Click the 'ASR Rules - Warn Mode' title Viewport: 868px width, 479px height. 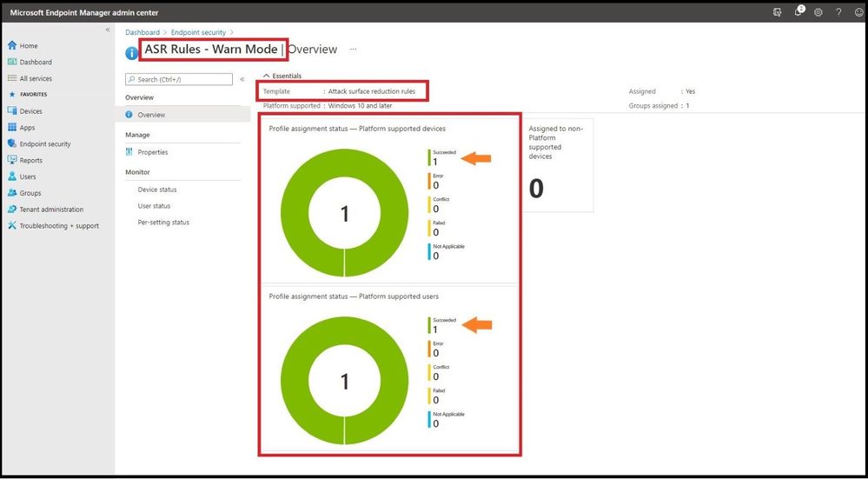click(x=211, y=50)
